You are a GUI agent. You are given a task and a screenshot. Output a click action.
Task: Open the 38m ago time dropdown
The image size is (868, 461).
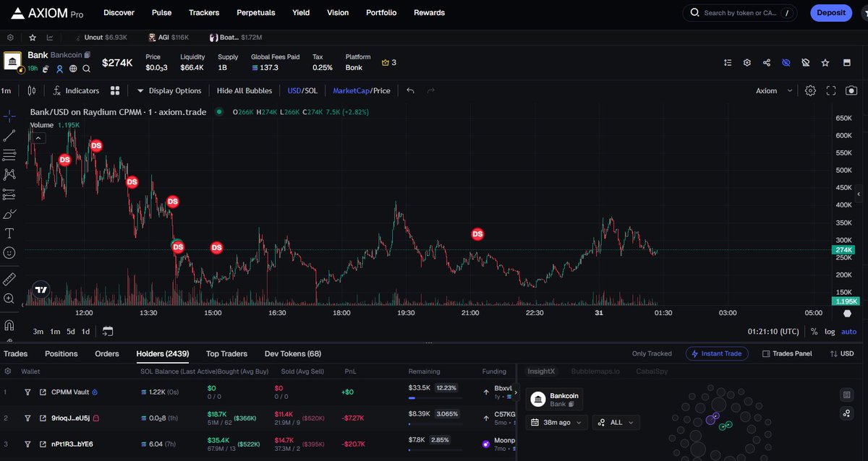coord(557,423)
